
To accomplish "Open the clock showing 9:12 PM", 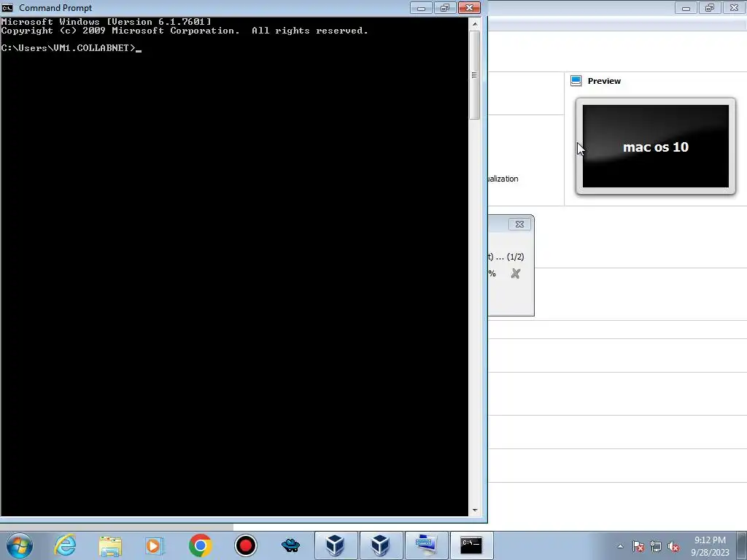I will point(710,546).
